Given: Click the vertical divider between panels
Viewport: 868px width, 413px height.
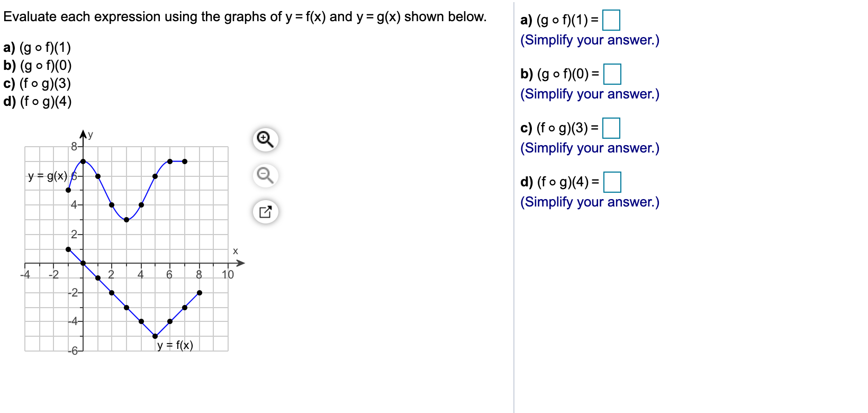Looking at the screenshot, I should [x=513, y=206].
